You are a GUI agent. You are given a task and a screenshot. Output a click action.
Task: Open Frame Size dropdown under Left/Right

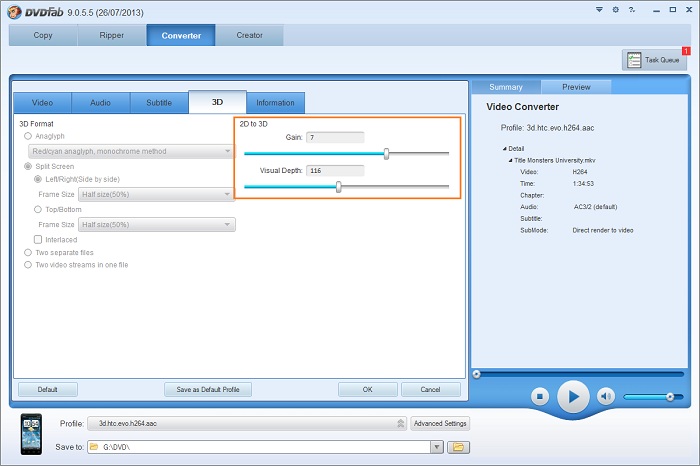(157, 194)
